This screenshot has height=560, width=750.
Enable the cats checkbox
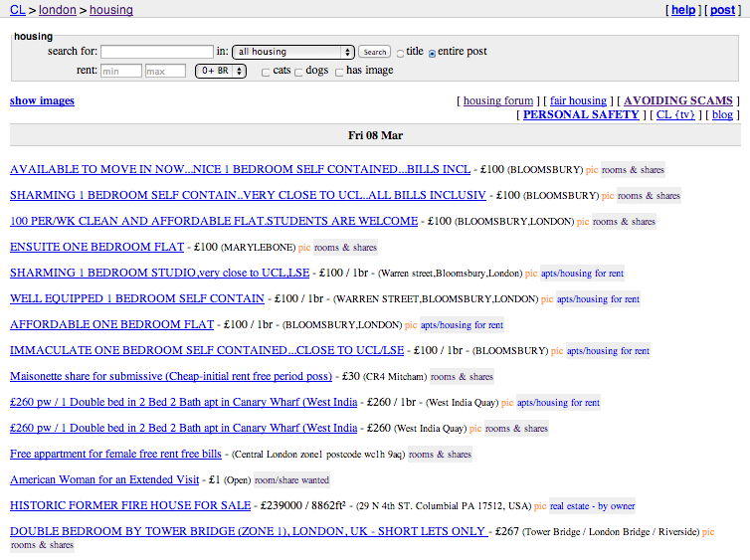[x=266, y=72]
